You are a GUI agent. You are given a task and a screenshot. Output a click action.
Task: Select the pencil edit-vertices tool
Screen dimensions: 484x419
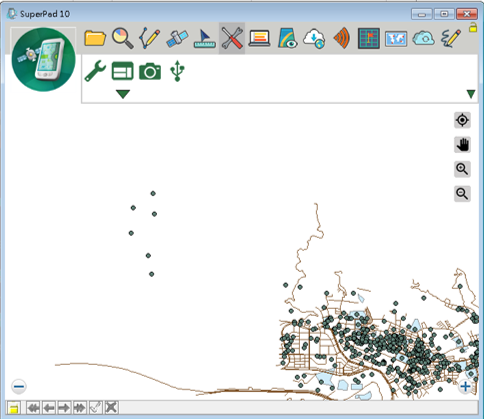tap(150, 38)
